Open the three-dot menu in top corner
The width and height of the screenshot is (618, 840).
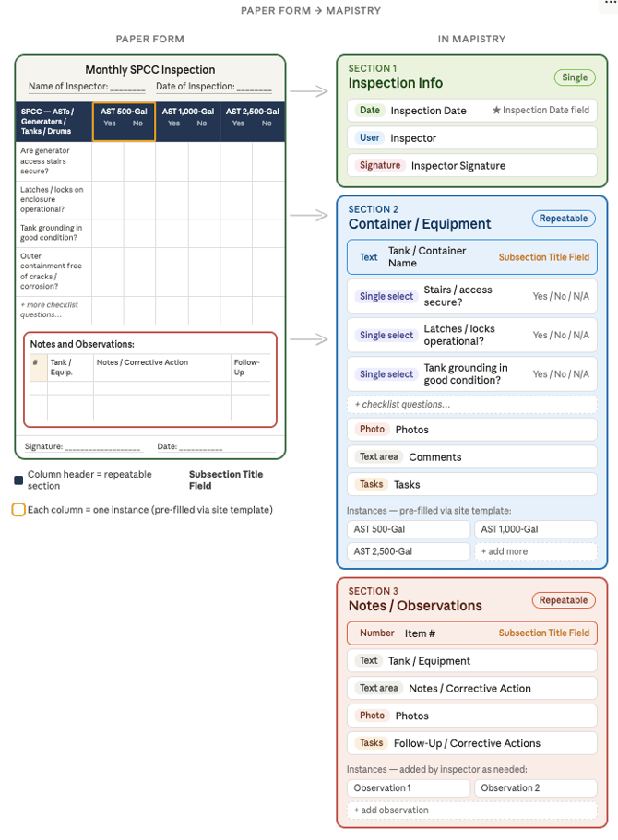click(610, 3)
